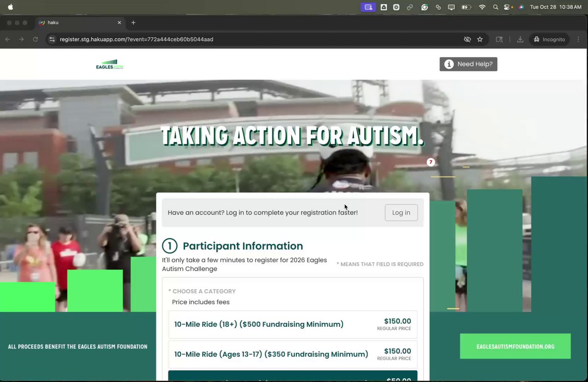Screen dimensions: 588x382
Task: Close the haku tab
Action: click(119, 23)
